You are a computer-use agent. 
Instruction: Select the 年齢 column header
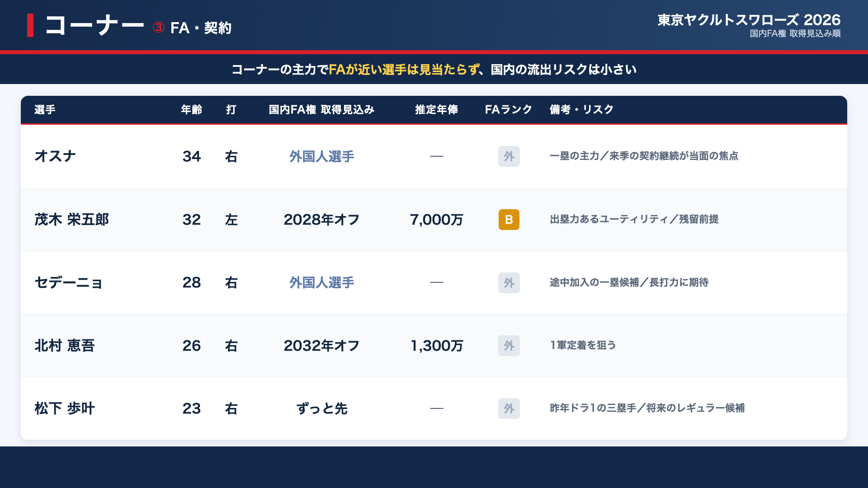192,110
